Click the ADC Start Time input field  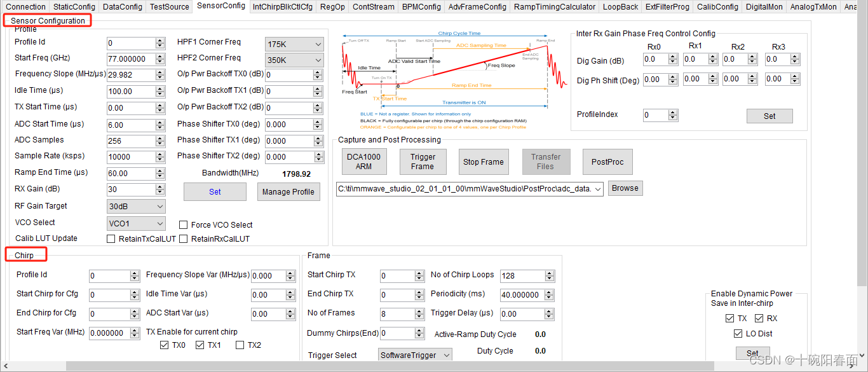131,125
